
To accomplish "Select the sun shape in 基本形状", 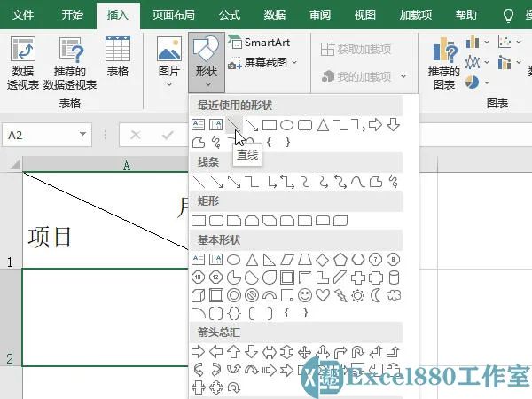I will point(358,295).
